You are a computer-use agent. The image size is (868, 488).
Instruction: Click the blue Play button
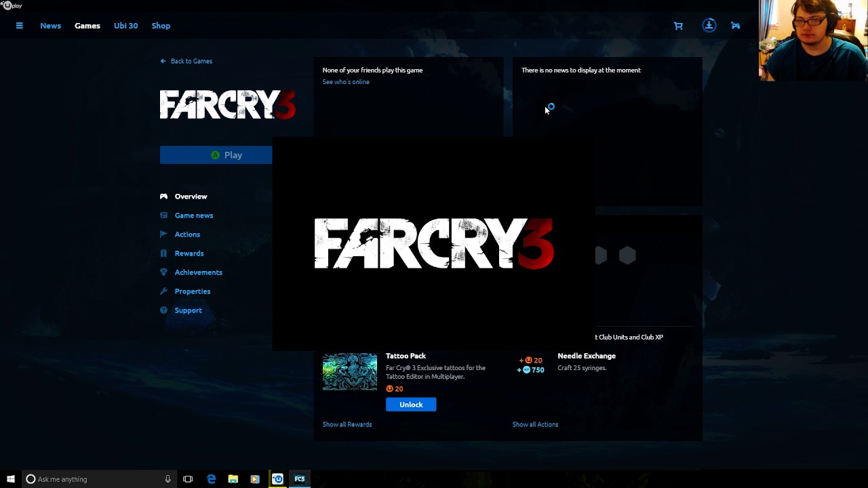tap(216, 155)
